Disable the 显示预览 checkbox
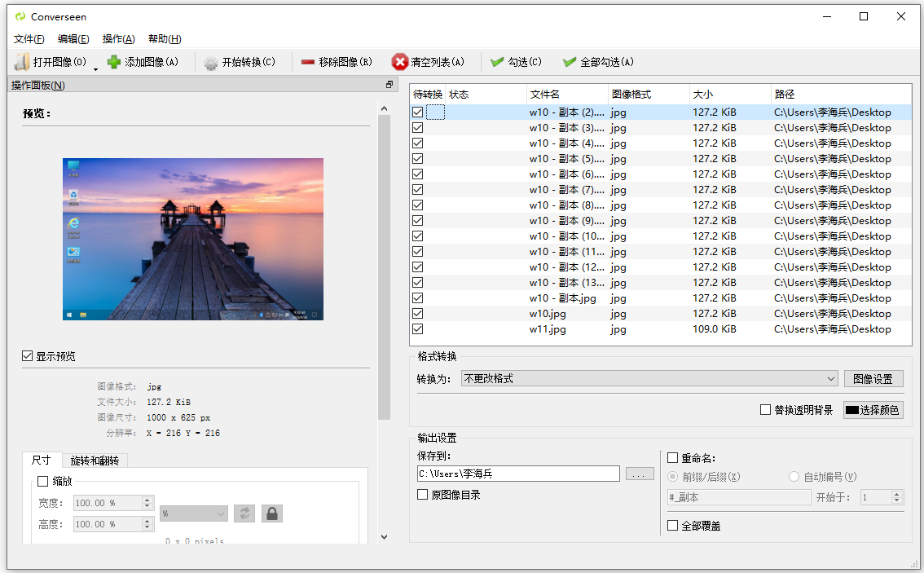Screen dimensions: 924x573 click(x=29, y=355)
